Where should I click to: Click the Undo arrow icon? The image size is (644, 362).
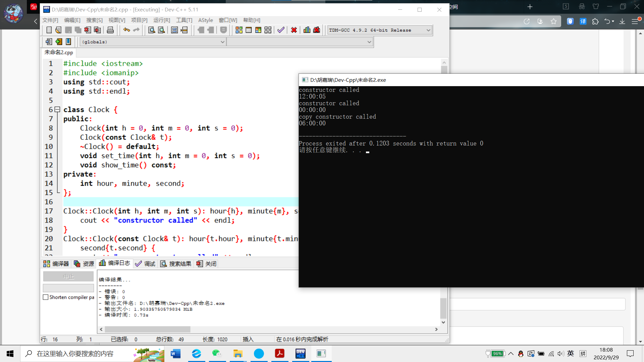pos(126,30)
